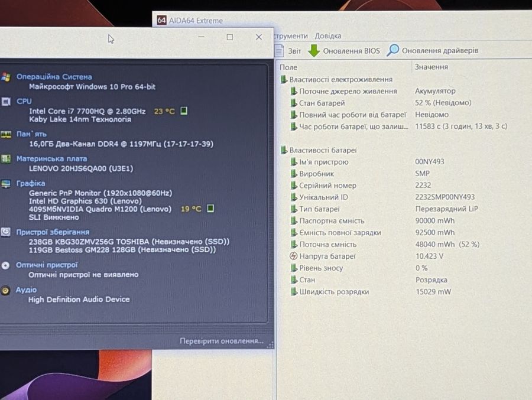Click the value 2232SMP00NY493
The height and width of the screenshot is (400, 532).
coord(445,197)
